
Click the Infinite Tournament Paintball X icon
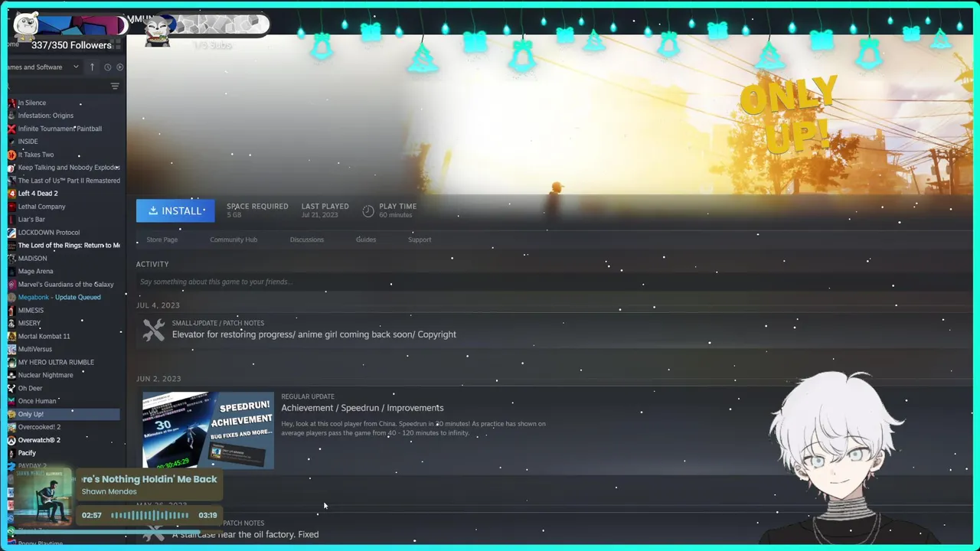(x=11, y=129)
